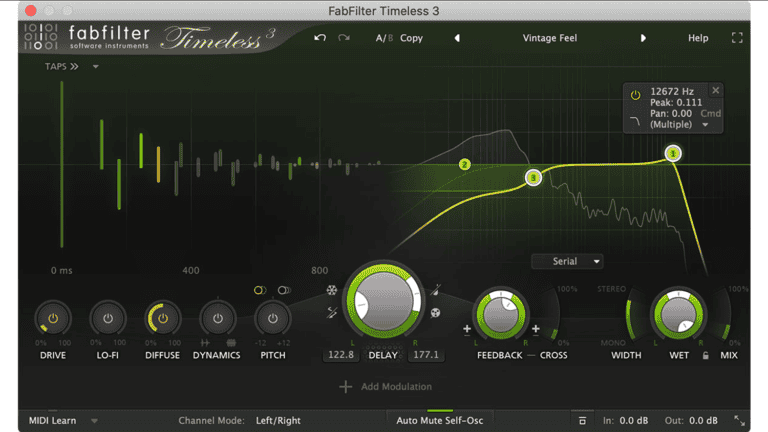Click the Pan: 0.00 value
The image size is (768, 432).
(x=671, y=113)
